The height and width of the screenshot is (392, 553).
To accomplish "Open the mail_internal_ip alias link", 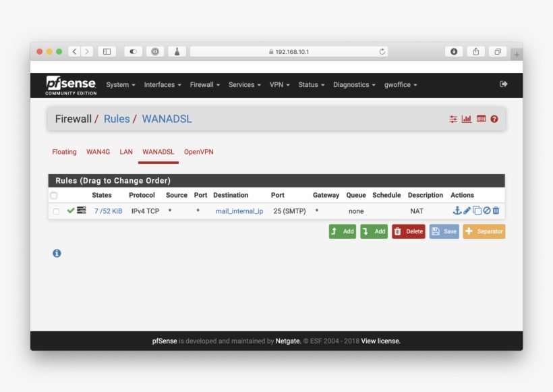I will pyautogui.click(x=239, y=211).
